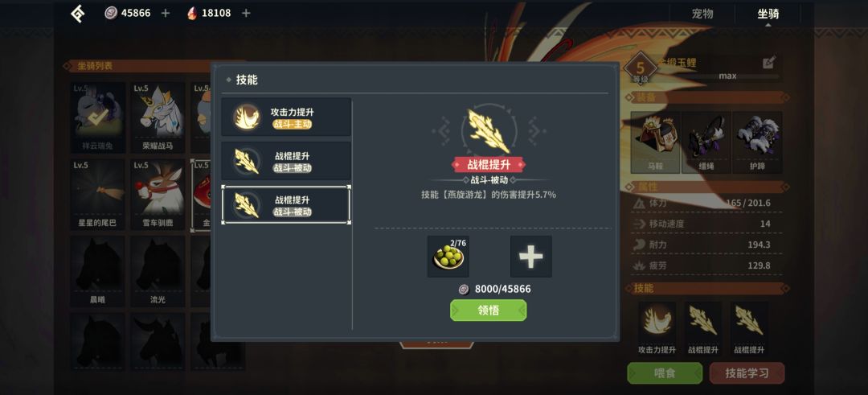This screenshot has width=868, height=395.
Task: Select 雪车驯鹿 mount thumbnail
Action: coord(158,195)
